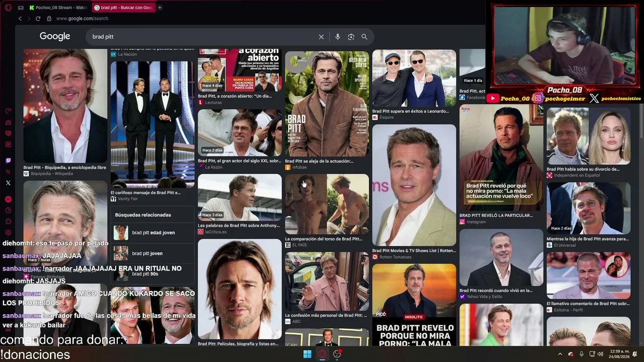Open Yahoo 'Brad Pitt recordó cuando vivió' link
This screenshot has width=644, height=362.
[x=496, y=291]
